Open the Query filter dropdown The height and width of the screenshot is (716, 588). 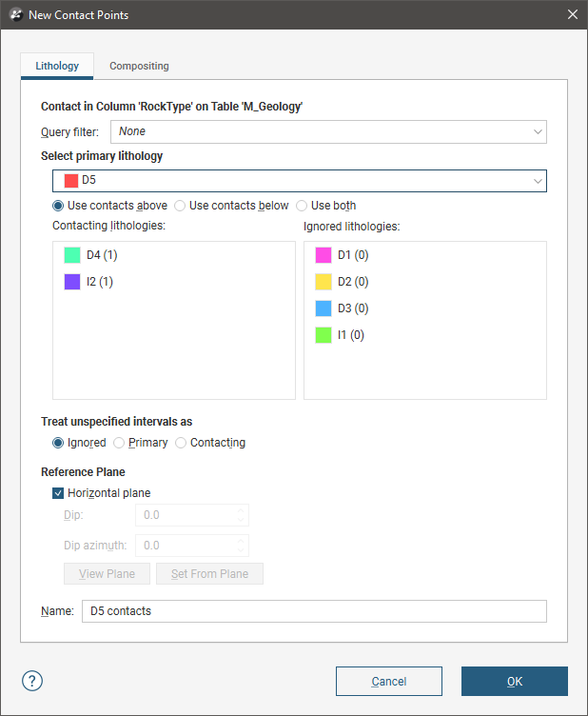328,131
